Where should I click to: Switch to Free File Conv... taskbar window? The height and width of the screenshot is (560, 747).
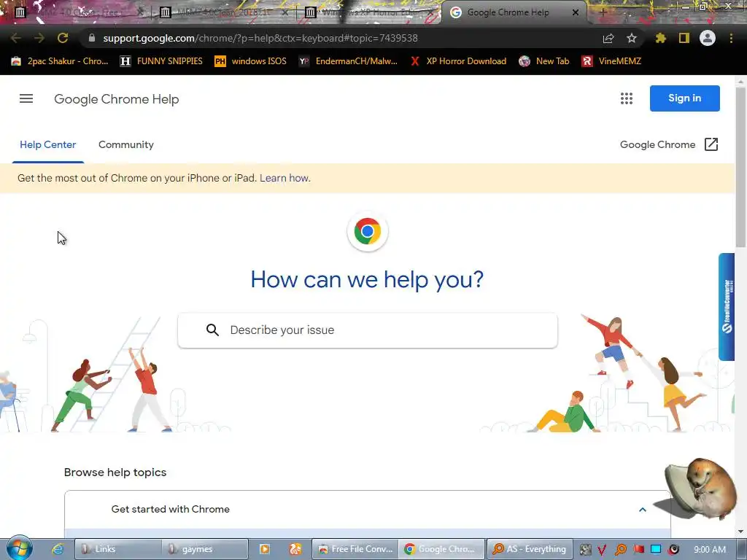click(355, 549)
